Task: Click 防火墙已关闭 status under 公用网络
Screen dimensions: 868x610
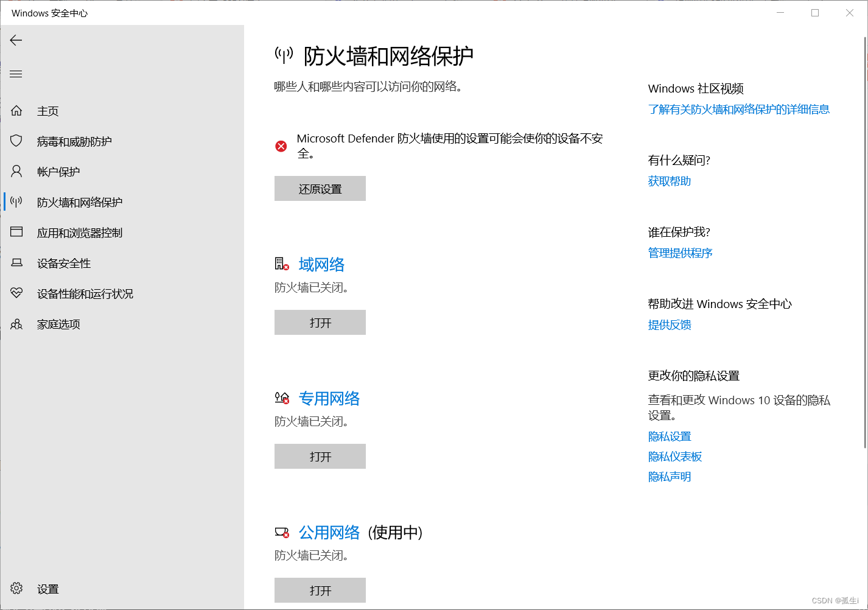Action: [x=311, y=555]
